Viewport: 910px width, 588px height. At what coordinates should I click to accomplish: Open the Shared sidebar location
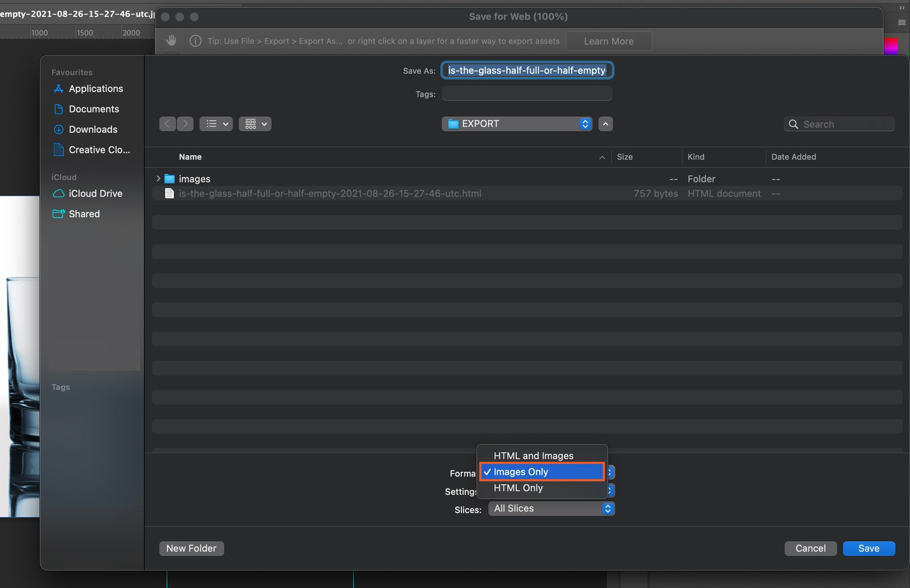(x=84, y=214)
